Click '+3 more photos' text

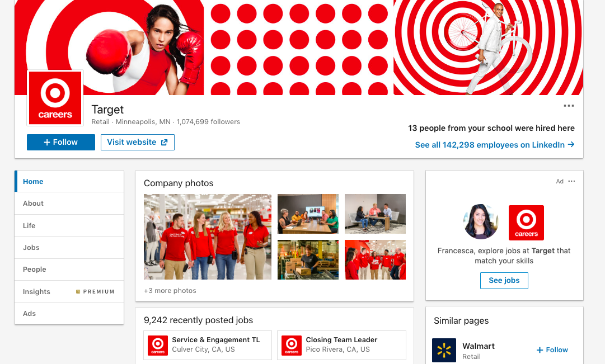(x=170, y=291)
